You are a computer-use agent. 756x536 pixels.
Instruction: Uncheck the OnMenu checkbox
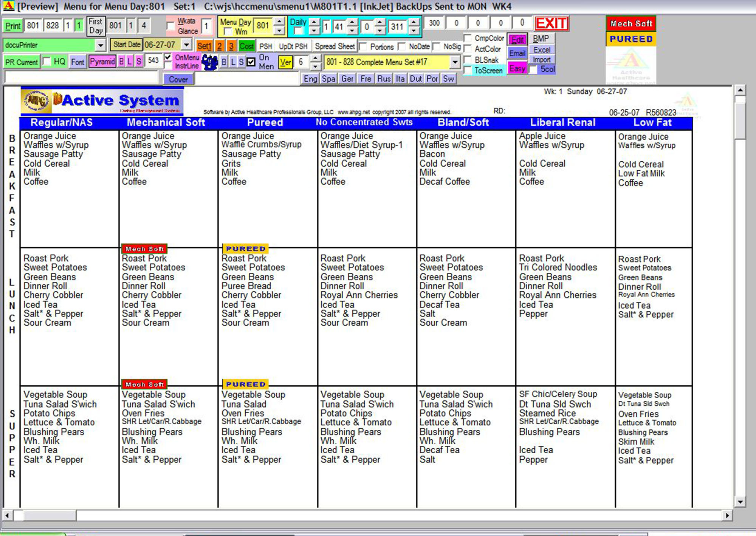[x=168, y=57]
